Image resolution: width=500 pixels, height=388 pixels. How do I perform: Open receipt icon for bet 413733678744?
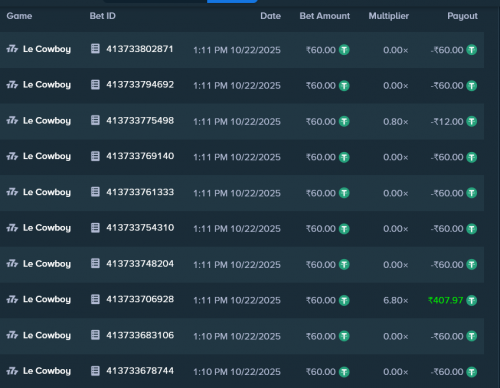tap(95, 371)
